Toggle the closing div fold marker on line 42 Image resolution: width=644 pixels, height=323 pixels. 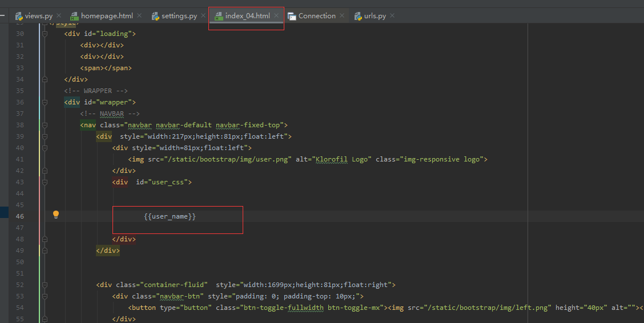(x=45, y=170)
